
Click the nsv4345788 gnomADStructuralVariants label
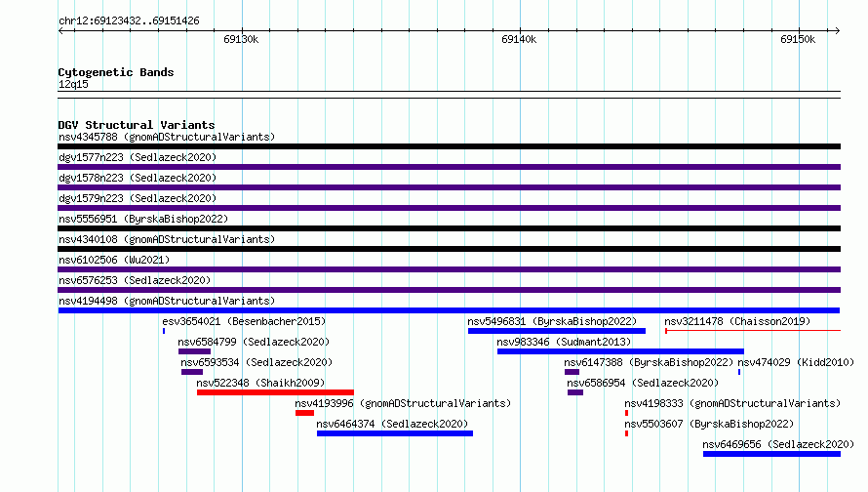167,137
